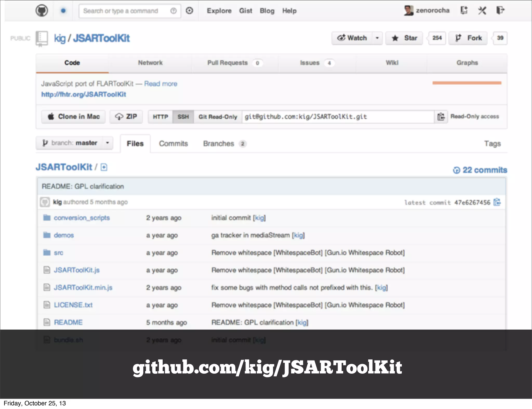Click the Watch button
This screenshot has height=409, width=532.
[352, 38]
